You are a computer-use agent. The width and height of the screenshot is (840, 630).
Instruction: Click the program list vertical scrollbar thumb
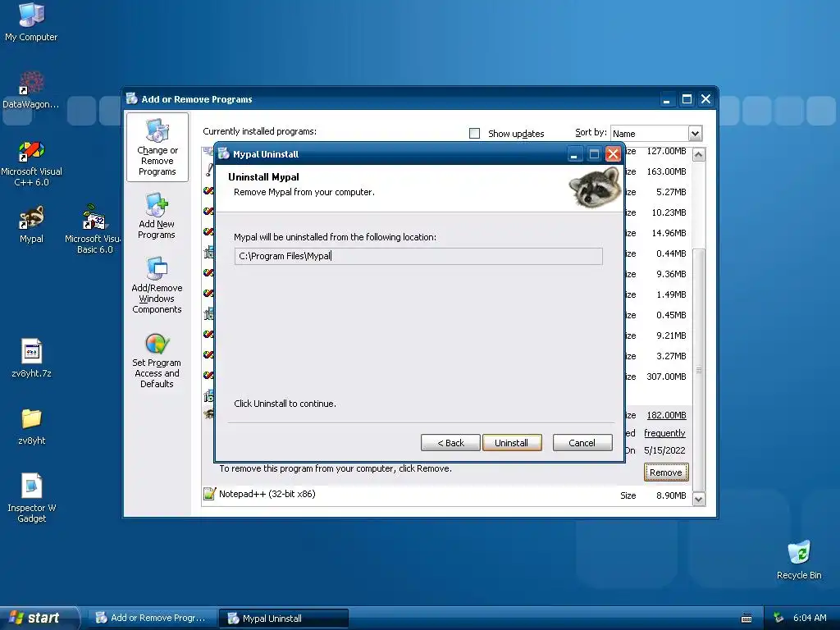pos(699,370)
